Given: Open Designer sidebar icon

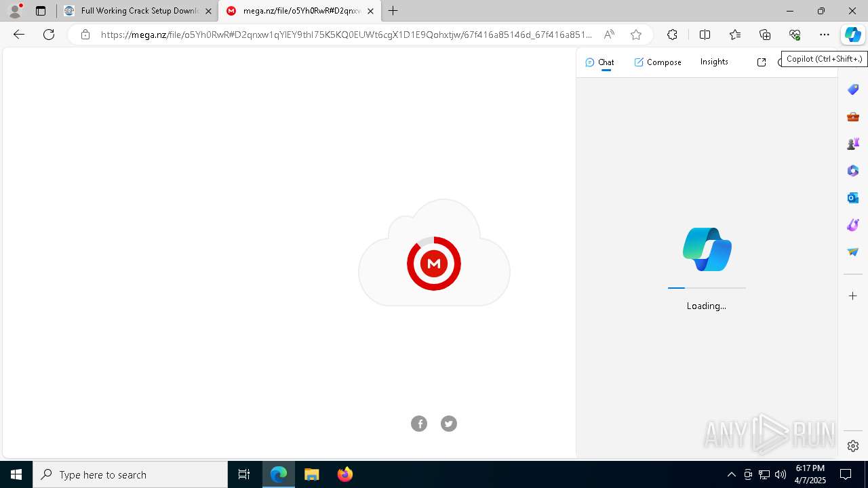Looking at the screenshot, I should tap(853, 225).
